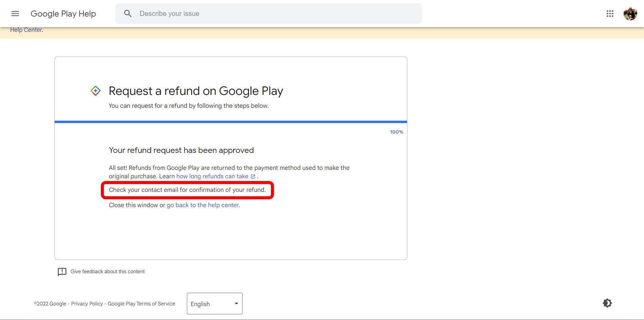644x320 pixels.
Task: Click the external link icon after refunds link
Action: coord(253,177)
